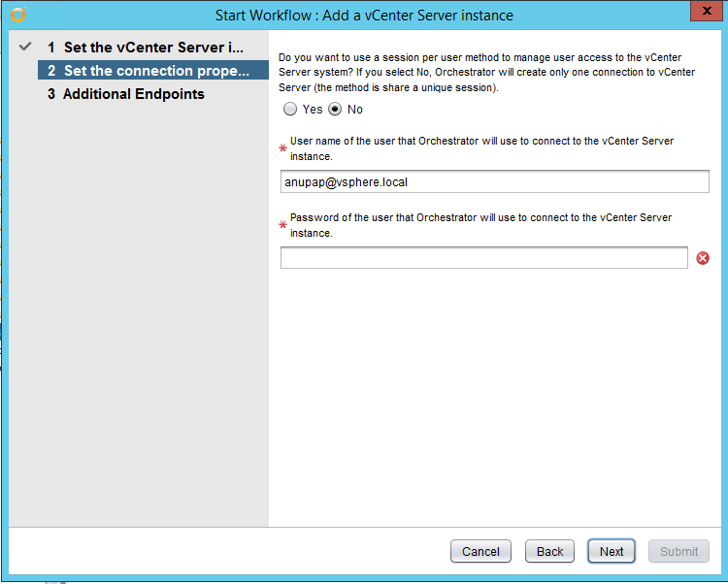The width and height of the screenshot is (728, 584).
Task: Focus the empty password input field
Action: coord(483,257)
